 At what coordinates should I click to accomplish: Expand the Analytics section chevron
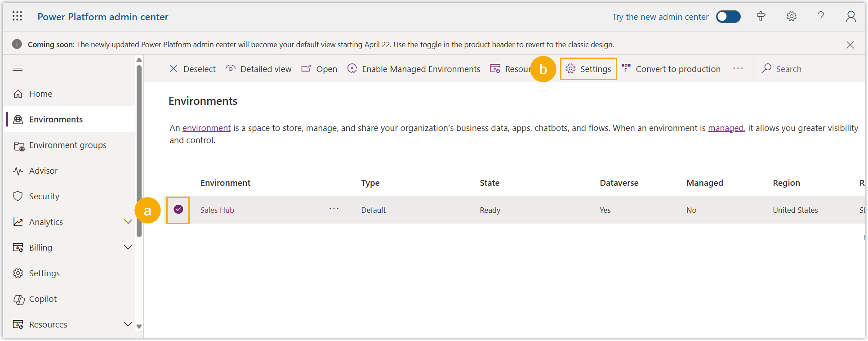click(x=128, y=222)
